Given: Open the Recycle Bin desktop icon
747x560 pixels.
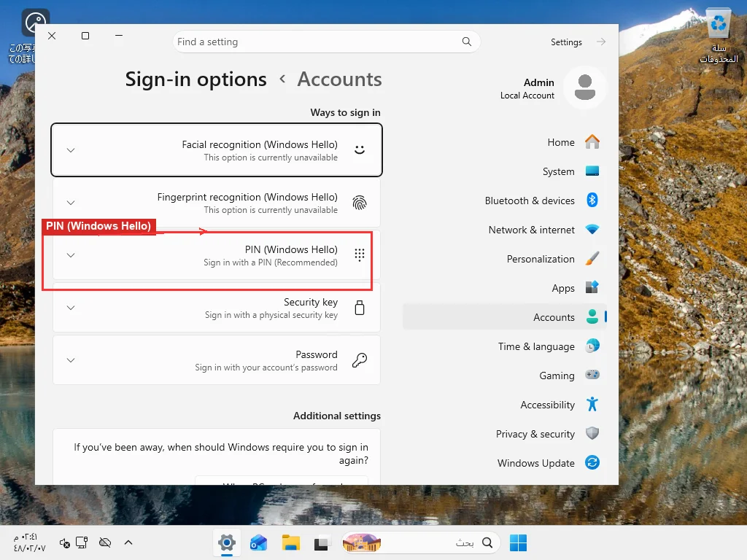Looking at the screenshot, I should 719,36.
